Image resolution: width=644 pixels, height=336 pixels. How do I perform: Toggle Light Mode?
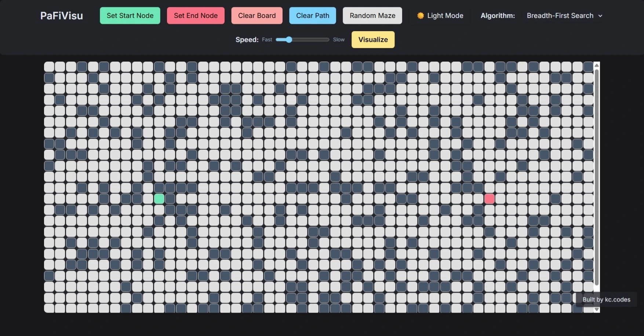(440, 16)
